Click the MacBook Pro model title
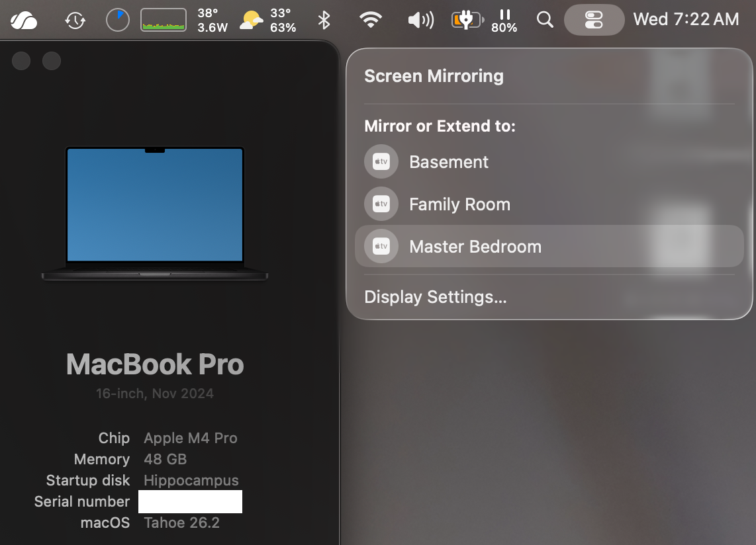The image size is (756, 545). [155, 364]
